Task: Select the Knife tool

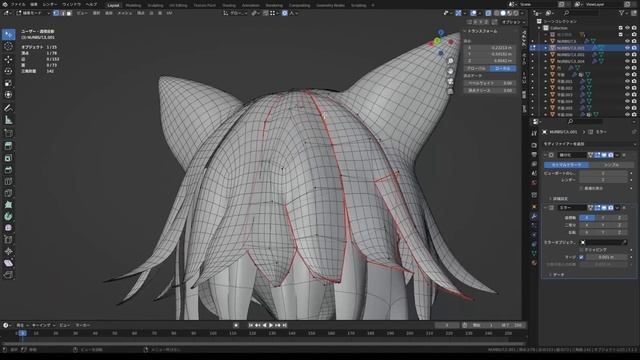Action: click(8, 193)
